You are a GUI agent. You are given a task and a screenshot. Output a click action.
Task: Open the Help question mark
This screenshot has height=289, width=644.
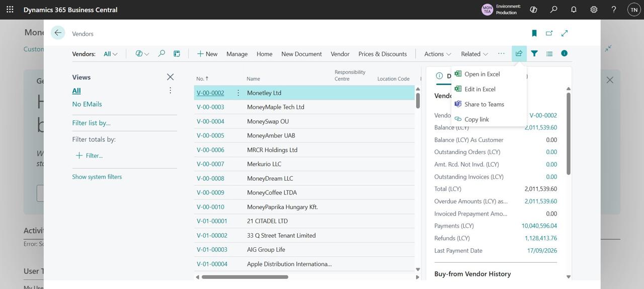pos(614,10)
